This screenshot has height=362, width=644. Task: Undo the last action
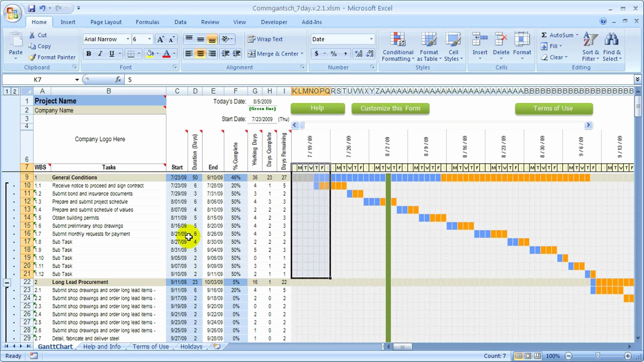coord(43,8)
